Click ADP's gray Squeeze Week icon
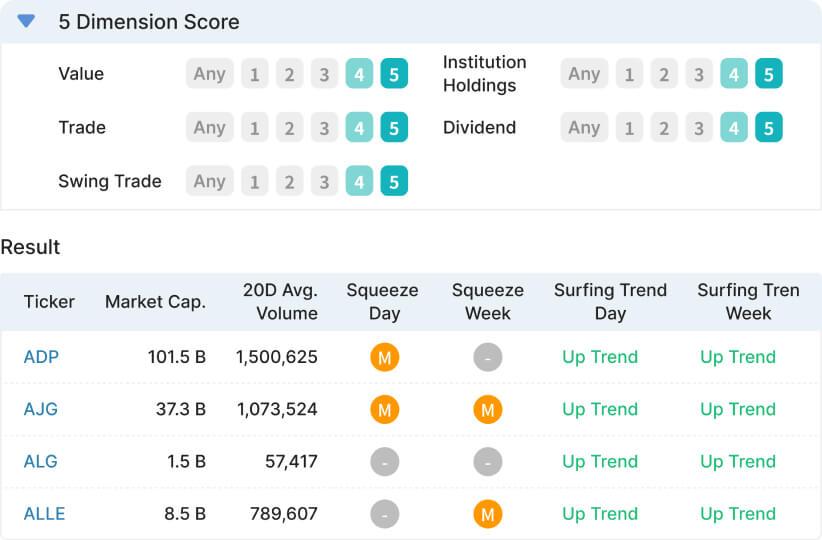The image size is (822, 540). click(488, 357)
